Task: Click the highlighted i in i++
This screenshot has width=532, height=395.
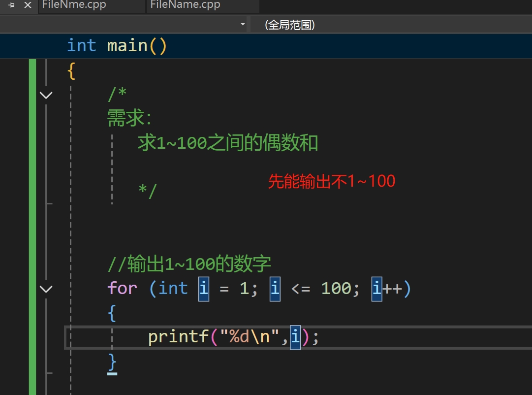Action: pyautogui.click(x=376, y=289)
